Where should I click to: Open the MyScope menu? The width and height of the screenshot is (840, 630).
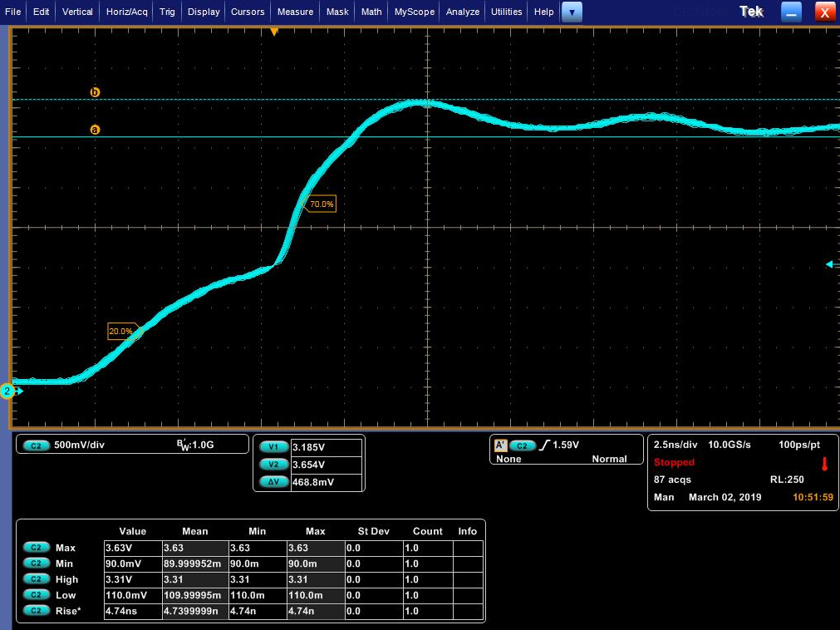coord(414,12)
